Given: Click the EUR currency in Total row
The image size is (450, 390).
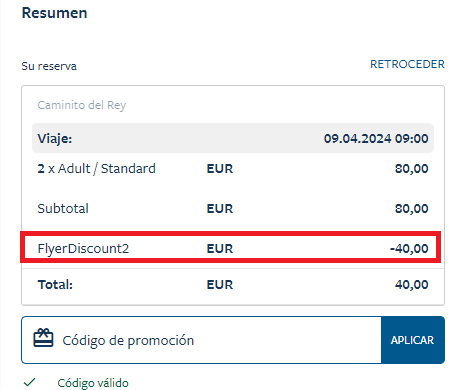Looking at the screenshot, I should pyautogui.click(x=220, y=285).
